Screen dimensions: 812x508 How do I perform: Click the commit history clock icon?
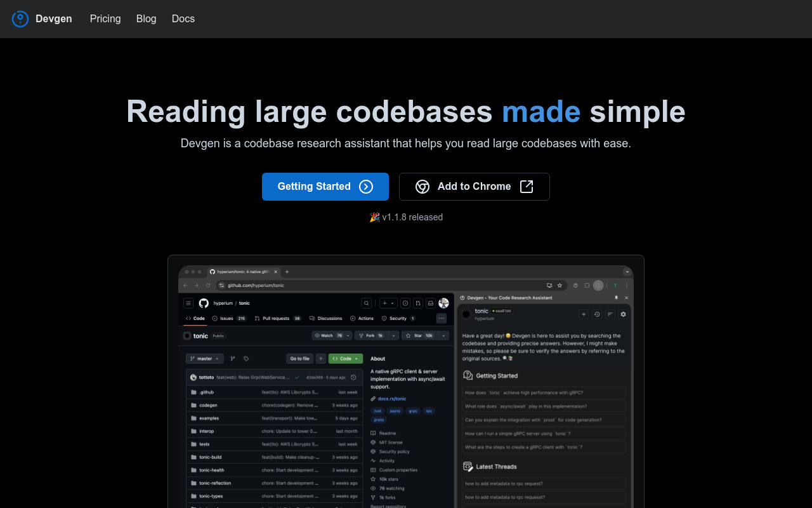[353, 377]
